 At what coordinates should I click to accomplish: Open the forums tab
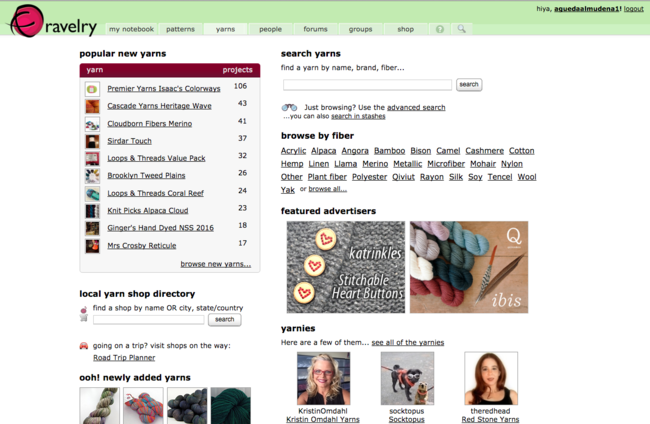315,29
